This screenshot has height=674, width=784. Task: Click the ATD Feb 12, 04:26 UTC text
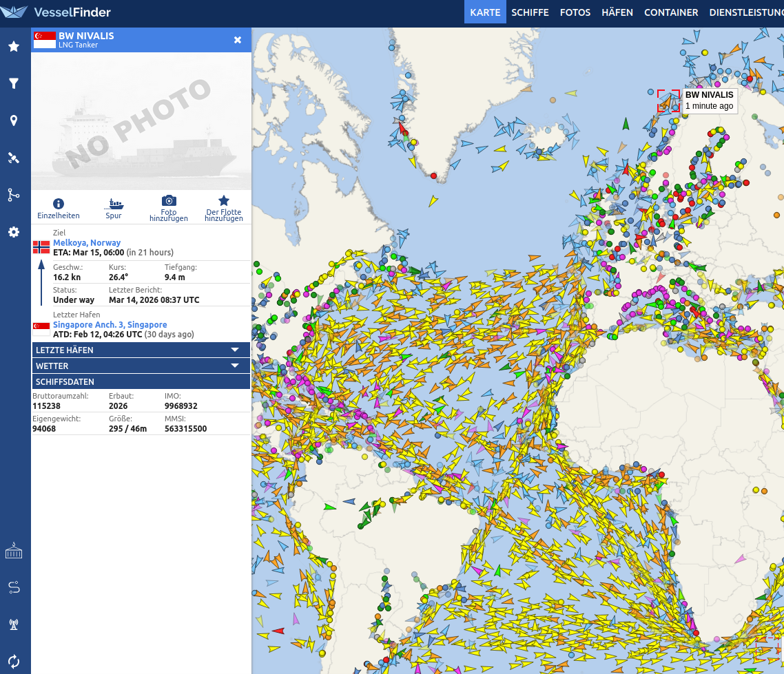coord(98,335)
